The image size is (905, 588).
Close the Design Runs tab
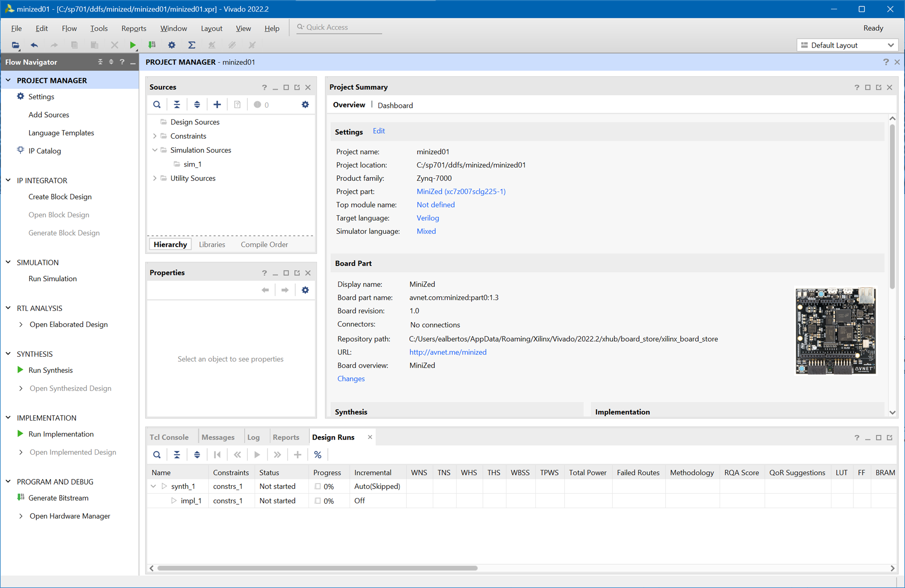pyautogui.click(x=370, y=437)
